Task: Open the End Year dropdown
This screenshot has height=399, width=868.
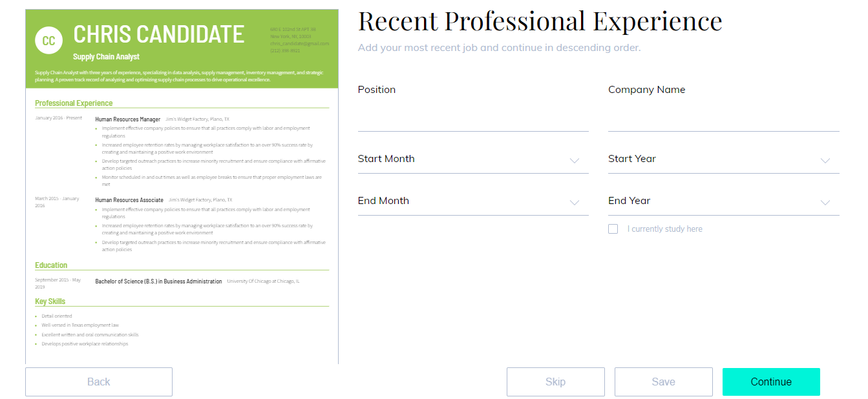Action: click(724, 201)
